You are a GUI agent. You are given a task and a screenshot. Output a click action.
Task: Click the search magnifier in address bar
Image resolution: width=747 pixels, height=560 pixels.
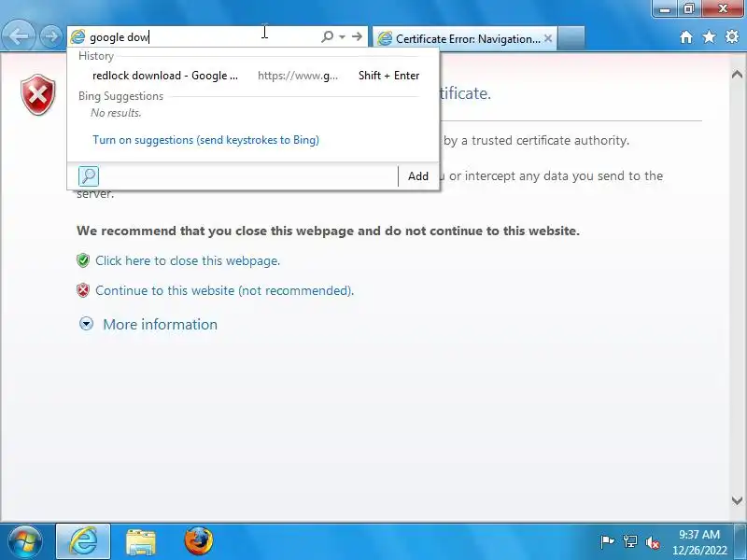coord(328,36)
